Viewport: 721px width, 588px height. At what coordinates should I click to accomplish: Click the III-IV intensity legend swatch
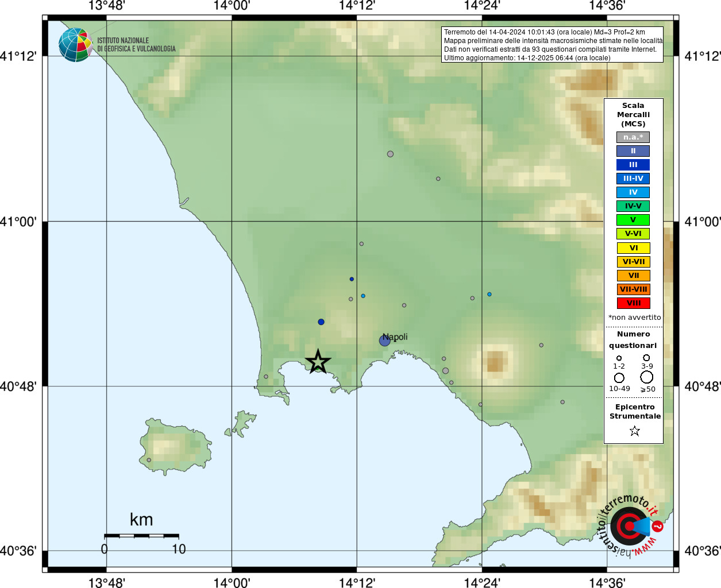(x=633, y=179)
